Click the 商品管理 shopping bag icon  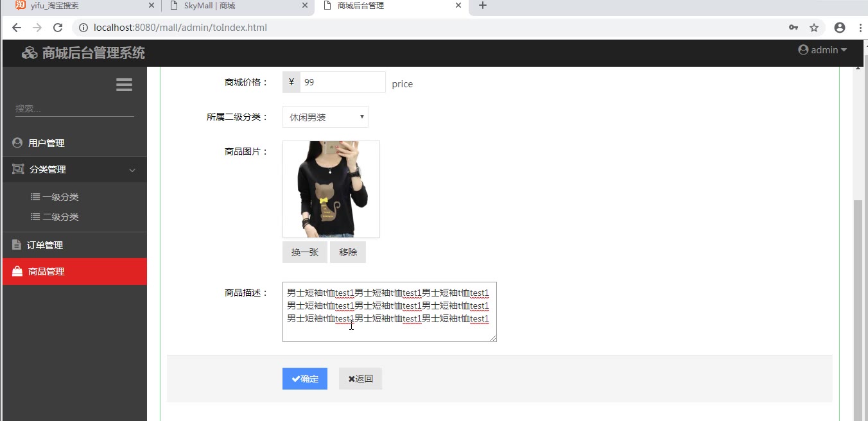17,271
